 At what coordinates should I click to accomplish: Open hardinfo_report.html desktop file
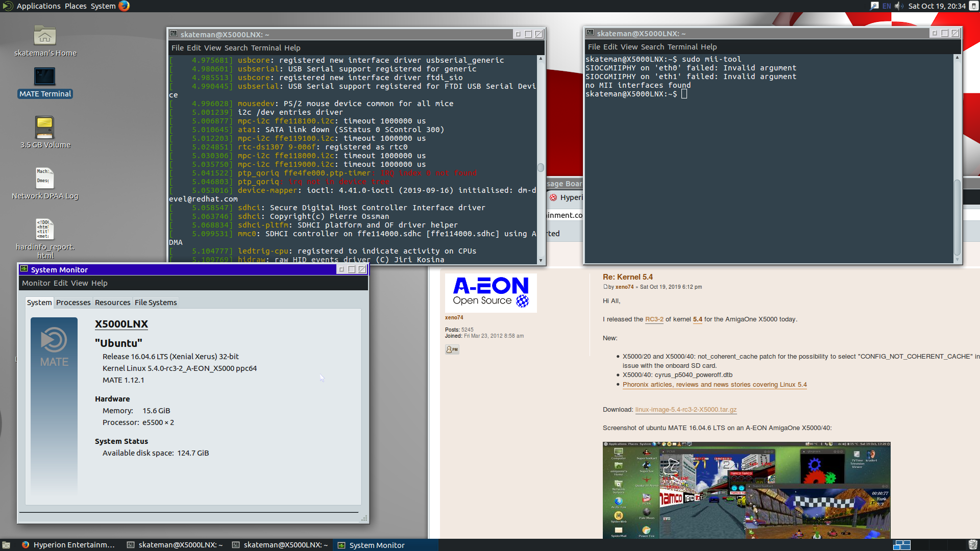[45, 239]
